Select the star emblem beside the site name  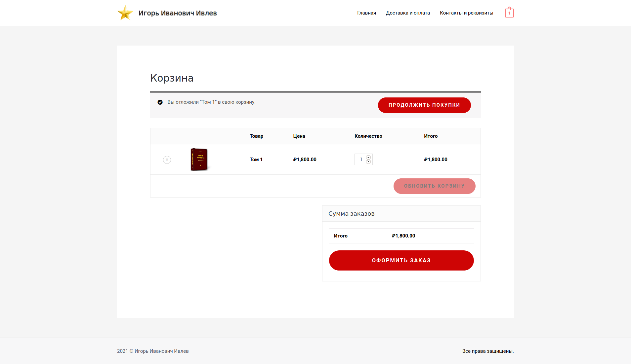pyautogui.click(x=125, y=13)
